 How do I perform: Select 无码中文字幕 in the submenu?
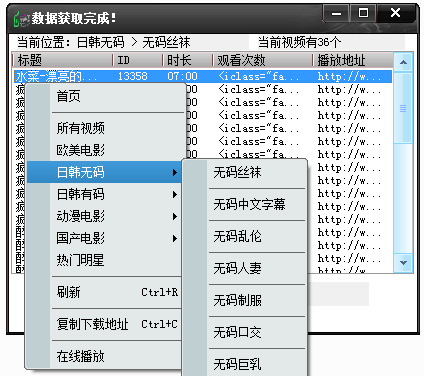[x=245, y=204]
